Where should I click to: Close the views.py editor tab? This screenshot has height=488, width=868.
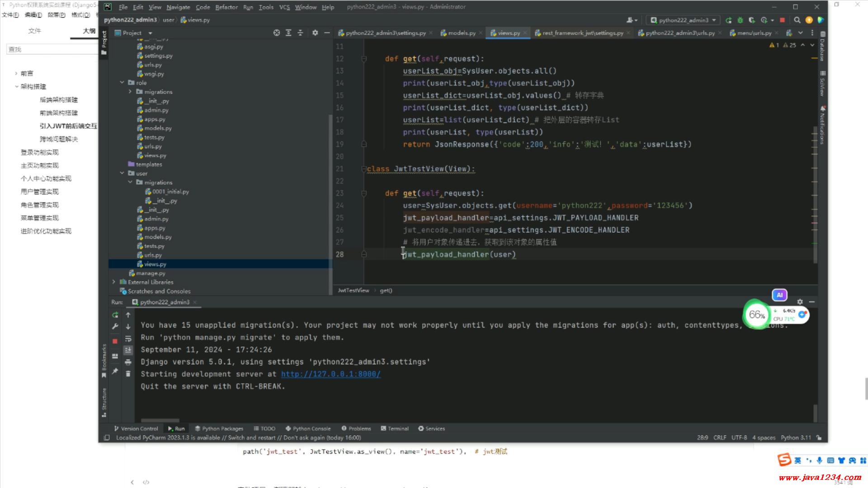tap(525, 33)
